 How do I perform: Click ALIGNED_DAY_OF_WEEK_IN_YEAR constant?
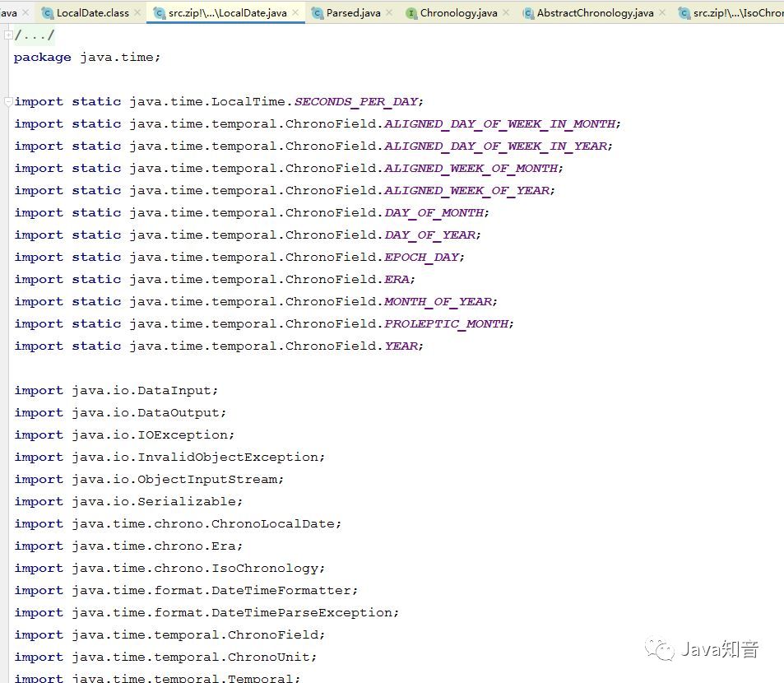pyautogui.click(x=496, y=146)
